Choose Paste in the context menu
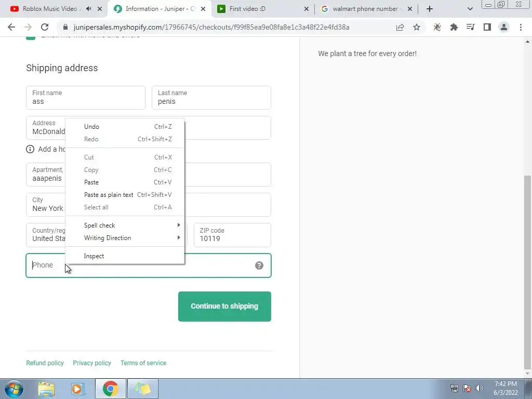532x399 pixels. 125,182
